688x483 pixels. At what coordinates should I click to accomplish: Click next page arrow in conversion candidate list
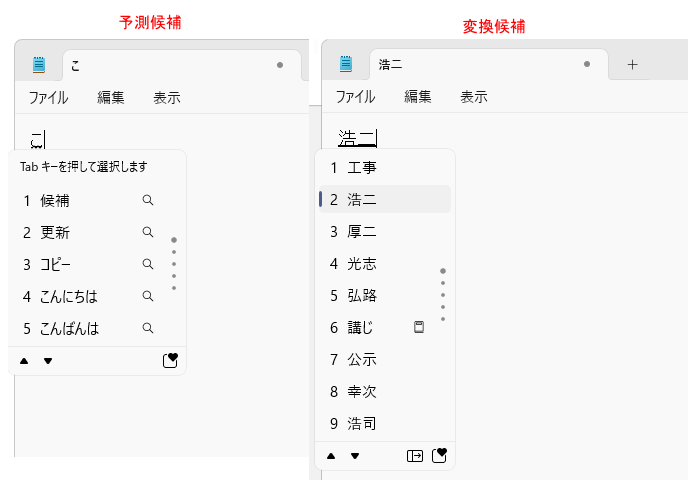pos(355,456)
